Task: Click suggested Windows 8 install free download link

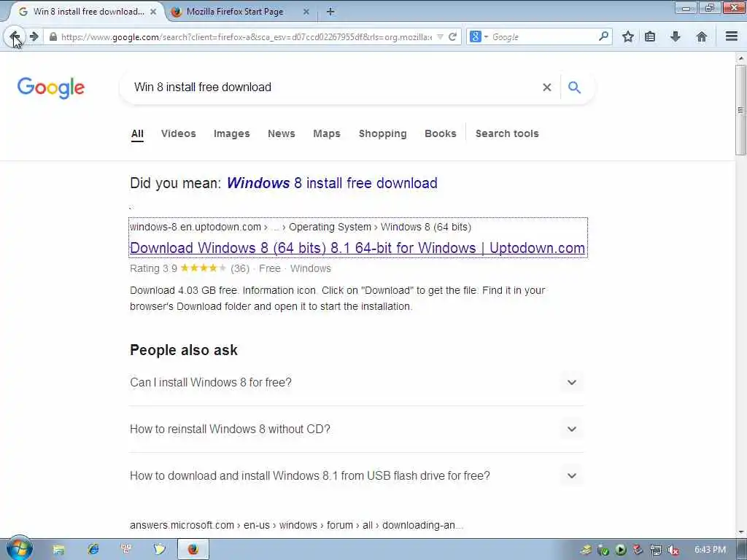Action: coord(332,183)
